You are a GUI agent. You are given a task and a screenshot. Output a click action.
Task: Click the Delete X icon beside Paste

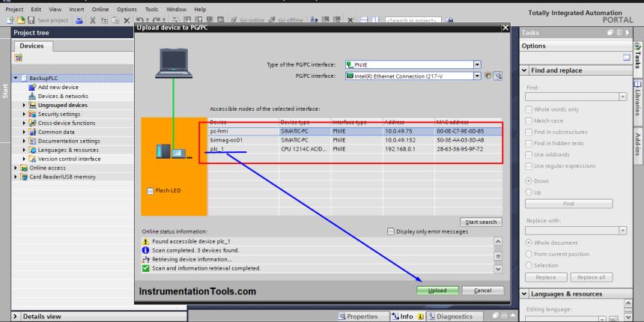[127, 20]
